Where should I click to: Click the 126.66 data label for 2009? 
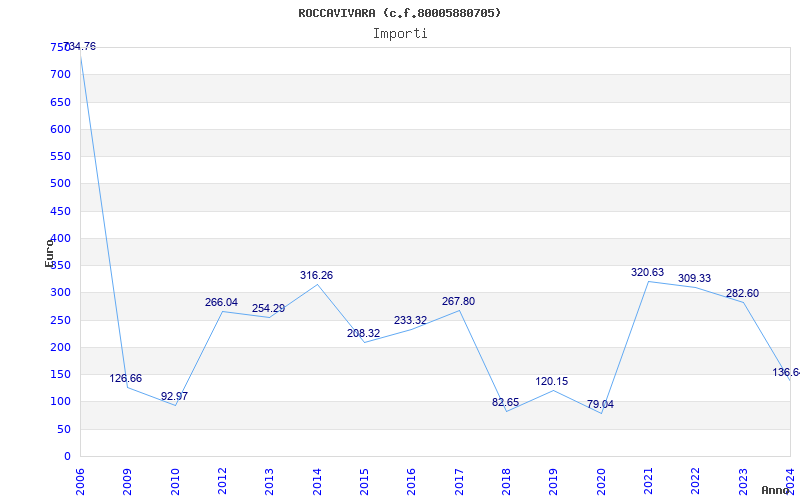click(x=126, y=379)
